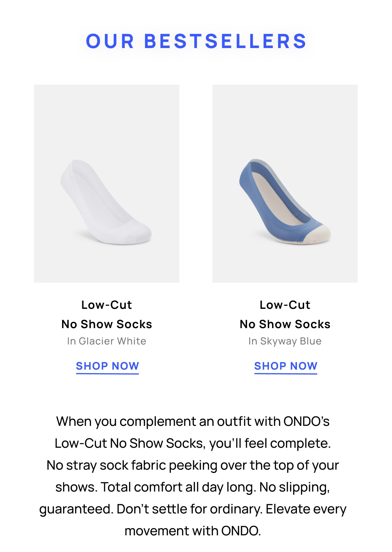Click No Show Socks title above Skyway Blue
The height and width of the screenshot is (552, 392).
point(285,324)
